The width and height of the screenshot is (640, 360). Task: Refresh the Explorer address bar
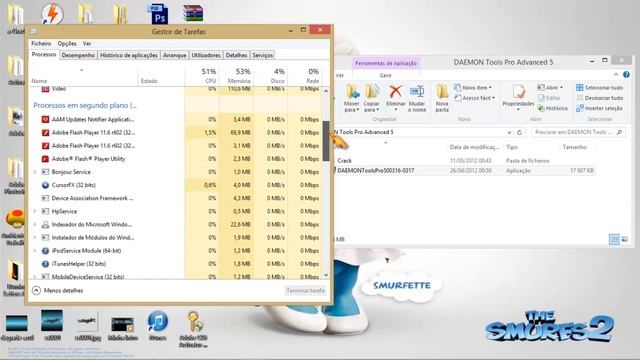[x=519, y=132]
